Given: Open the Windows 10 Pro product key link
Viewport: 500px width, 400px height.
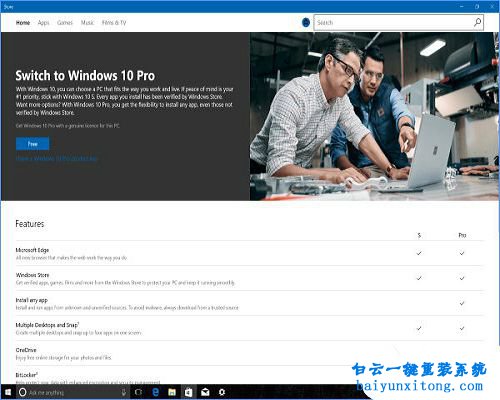Looking at the screenshot, I should [56, 158].
